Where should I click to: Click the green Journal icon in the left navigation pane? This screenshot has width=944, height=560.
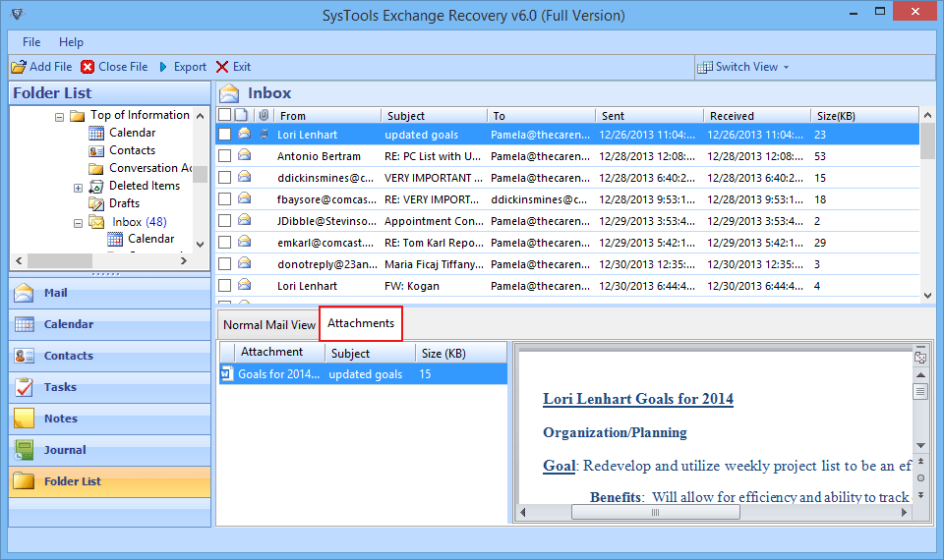click(24, 449)
